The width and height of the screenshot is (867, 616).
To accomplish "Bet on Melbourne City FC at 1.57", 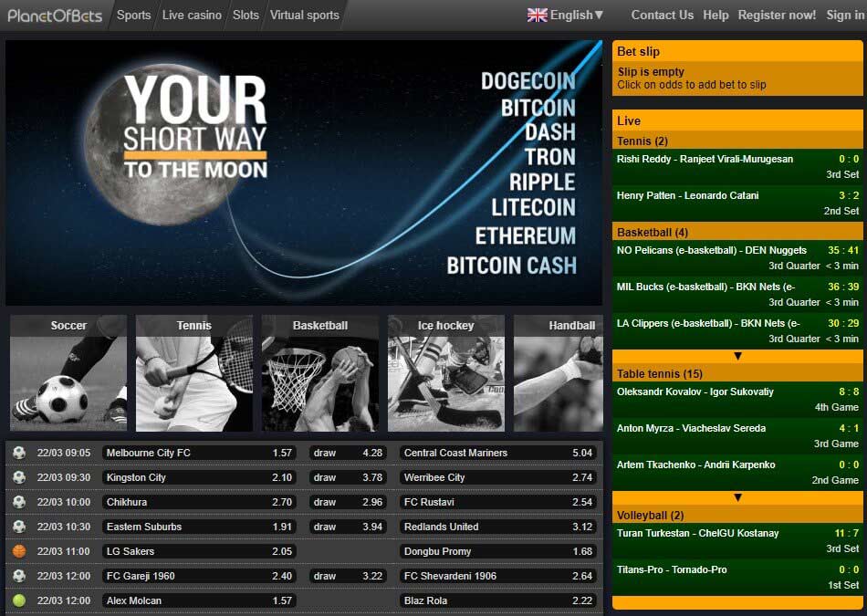I will pos(199,453).
